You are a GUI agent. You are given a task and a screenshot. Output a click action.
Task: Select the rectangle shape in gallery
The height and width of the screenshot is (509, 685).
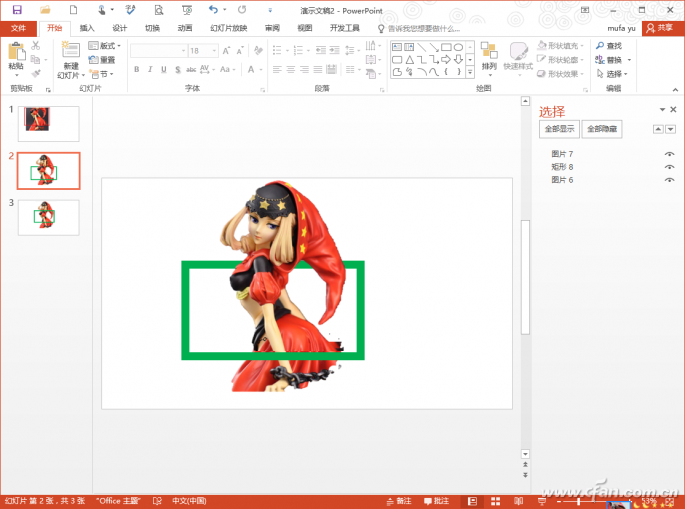446,47
